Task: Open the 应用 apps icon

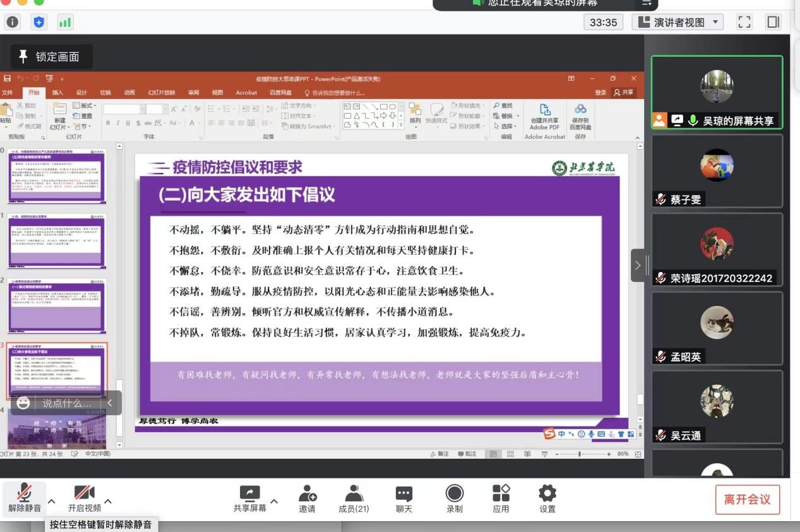Action: [501, 494]
